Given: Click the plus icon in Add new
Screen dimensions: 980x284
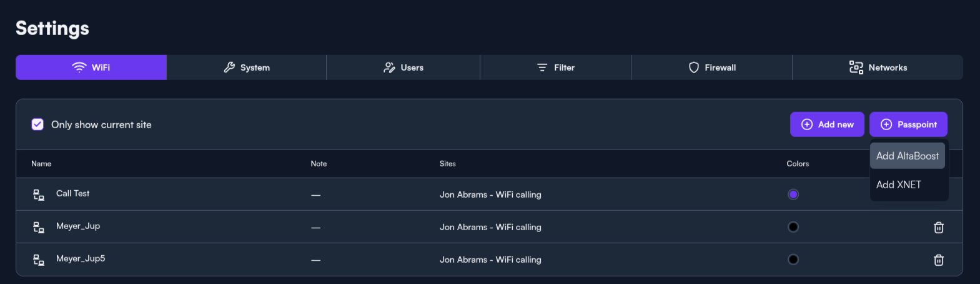Looking at the screenshot, I should coord(807,124).
